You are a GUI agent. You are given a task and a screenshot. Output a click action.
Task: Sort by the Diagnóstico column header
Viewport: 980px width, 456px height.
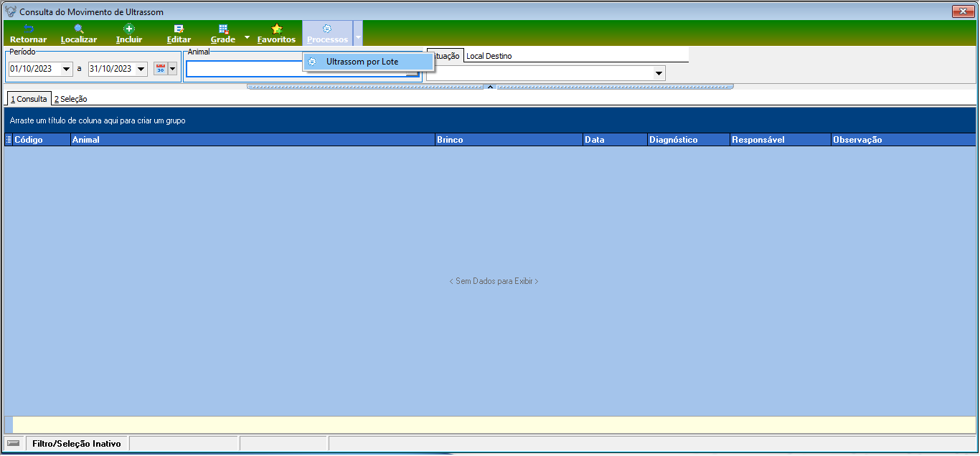688,140
